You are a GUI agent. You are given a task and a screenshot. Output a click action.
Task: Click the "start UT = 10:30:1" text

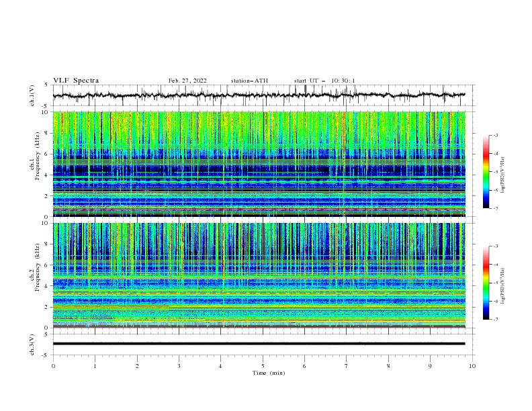[324, 81]
